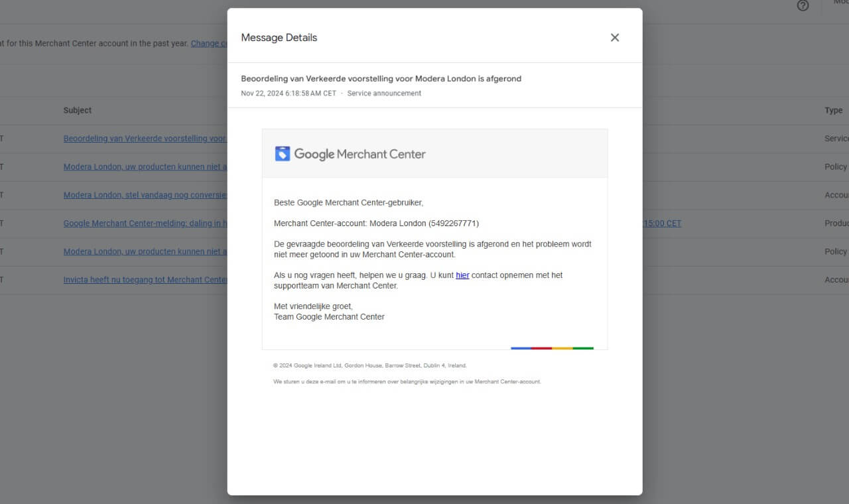
Task: Click the Google Merchant Center logo icon
Action: [283, 154]
